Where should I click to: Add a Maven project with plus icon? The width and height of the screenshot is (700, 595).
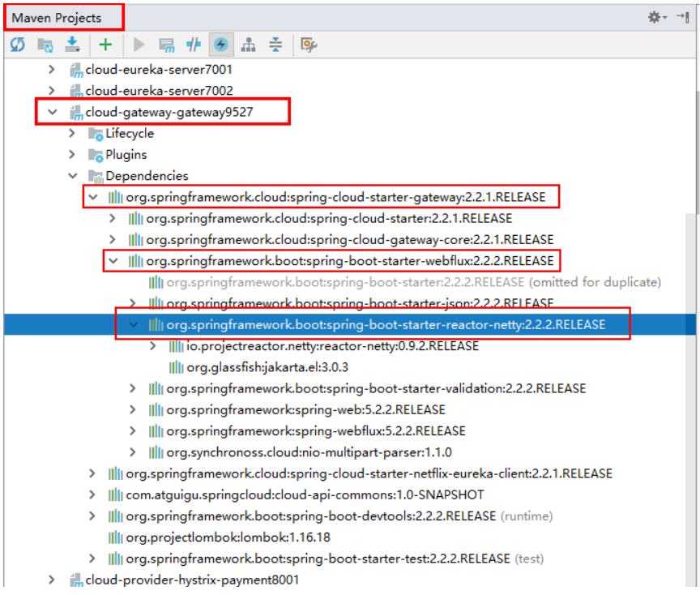tap(105, 45)
